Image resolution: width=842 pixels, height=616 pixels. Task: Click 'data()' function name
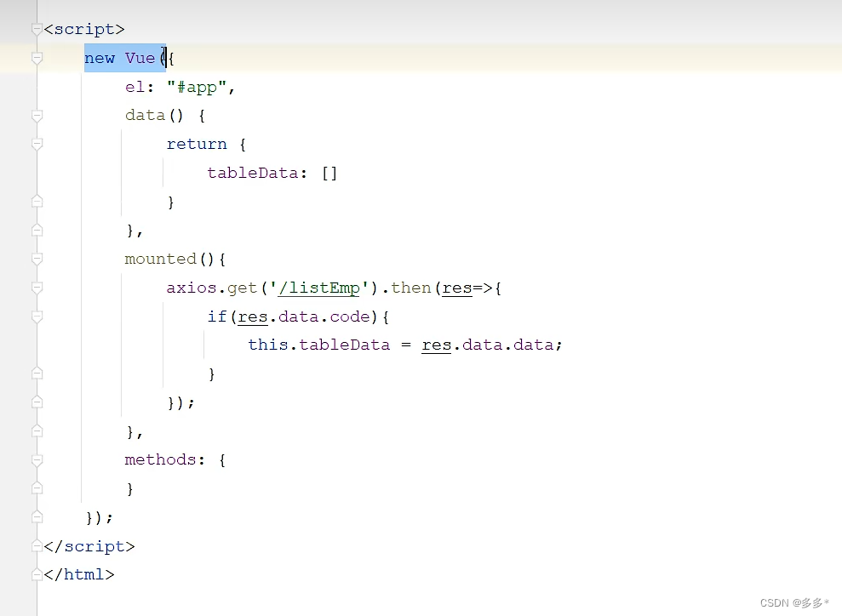tap(154, 116)
